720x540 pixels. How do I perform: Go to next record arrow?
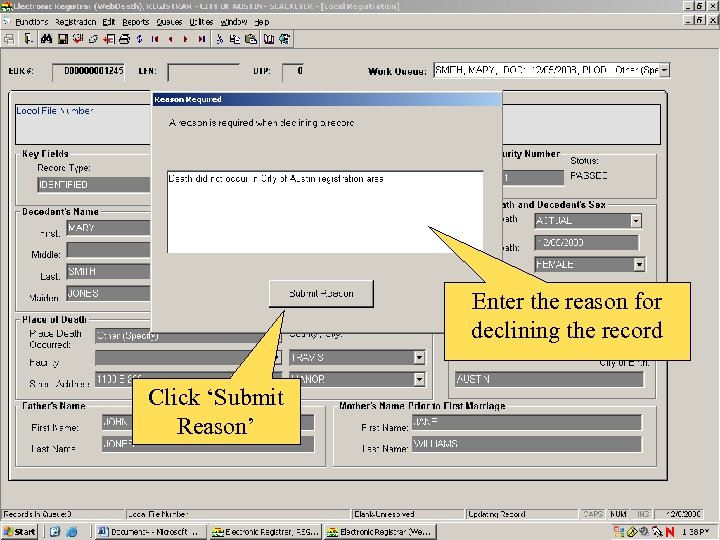click(x=186, y=39)
